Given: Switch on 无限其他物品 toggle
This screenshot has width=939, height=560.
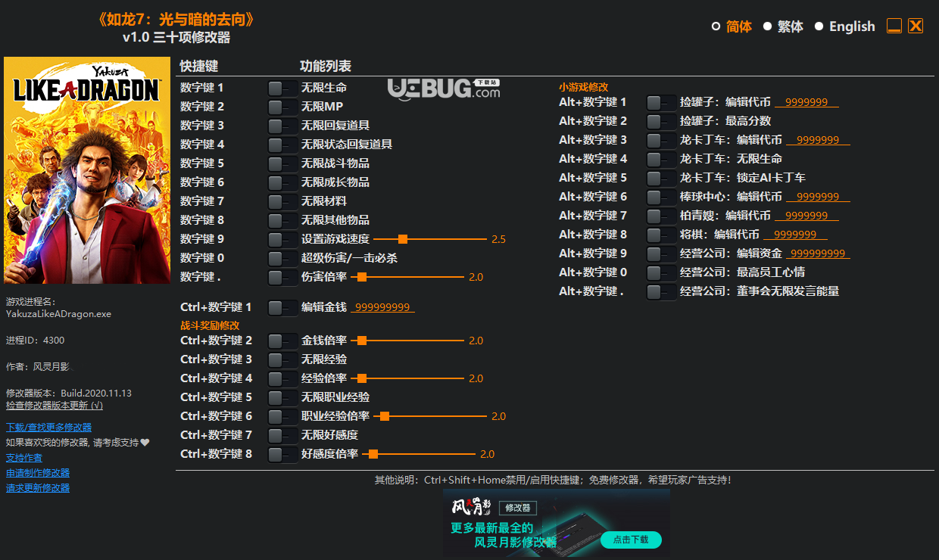Looking at the screenshot, I should point(282,220).
